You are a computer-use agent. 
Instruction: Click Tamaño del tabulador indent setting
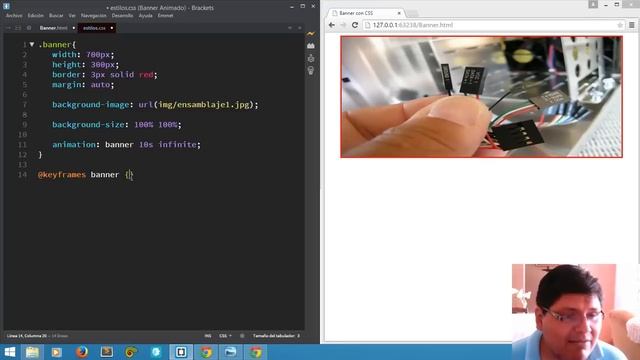click(276, 336)
